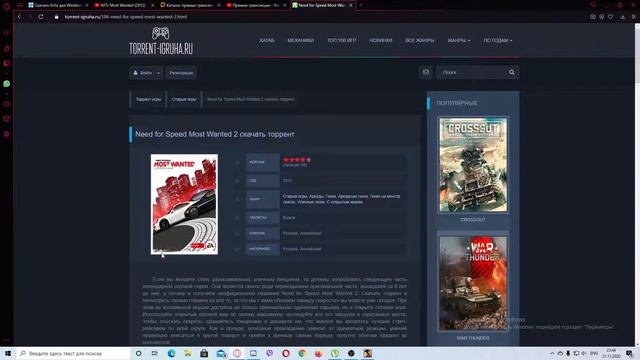The width and height of the screenshot is (640, 360).
Task: Click the CROSSOUT caption link
Action: [x=473, y=220]
